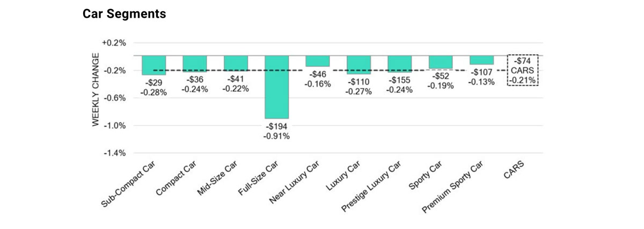Image resolution: width=644 pixels, height=229 pixels.
Task: Click the -1.4% y-axis tick label
Action: [115, 153]
